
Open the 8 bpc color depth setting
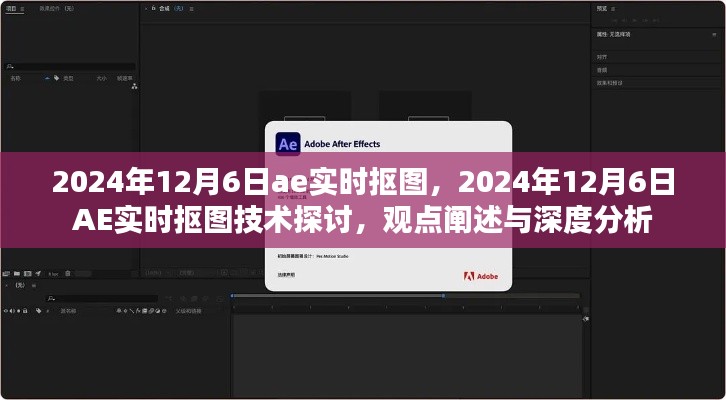(x=53, y=274)
